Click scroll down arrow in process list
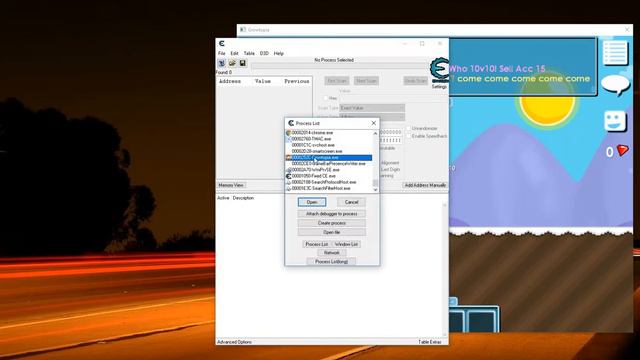The height and width of the screenshot is (360, 640). 375,190
